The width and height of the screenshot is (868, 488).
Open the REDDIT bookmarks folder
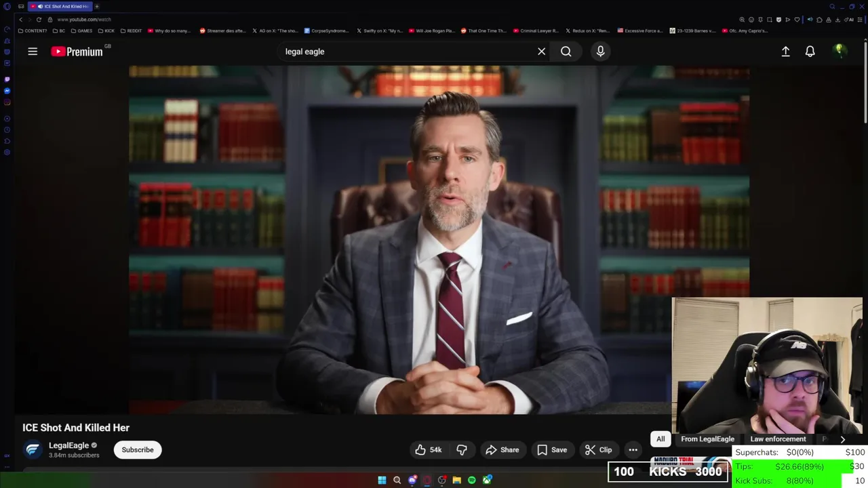pos(132,30)
